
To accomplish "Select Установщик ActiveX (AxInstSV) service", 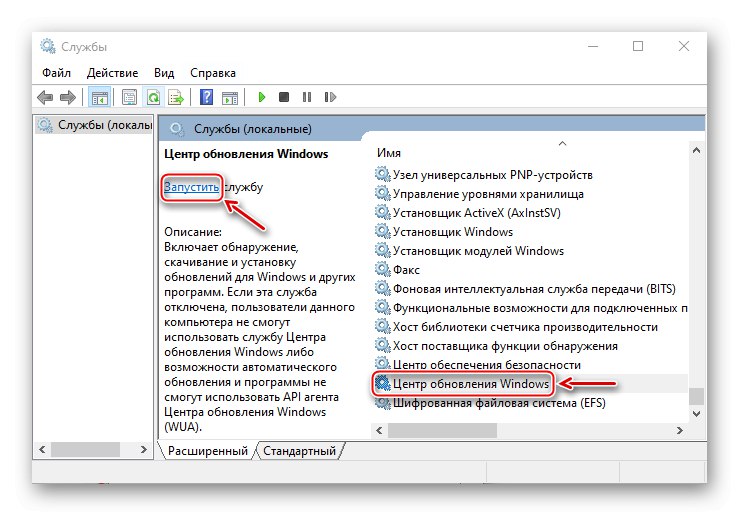I will point(477,213).
